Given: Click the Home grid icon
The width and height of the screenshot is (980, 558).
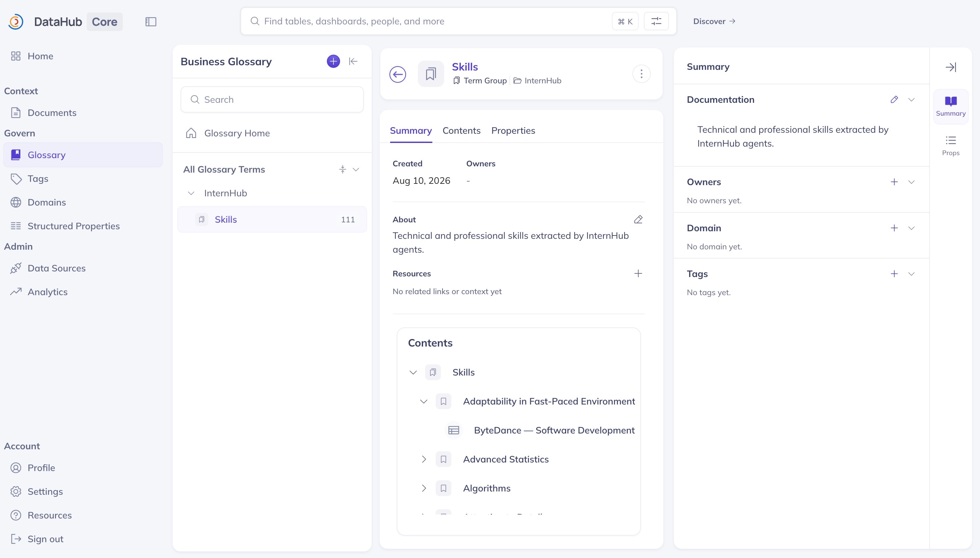Looking at the screenshot, I should coord(16,56).
